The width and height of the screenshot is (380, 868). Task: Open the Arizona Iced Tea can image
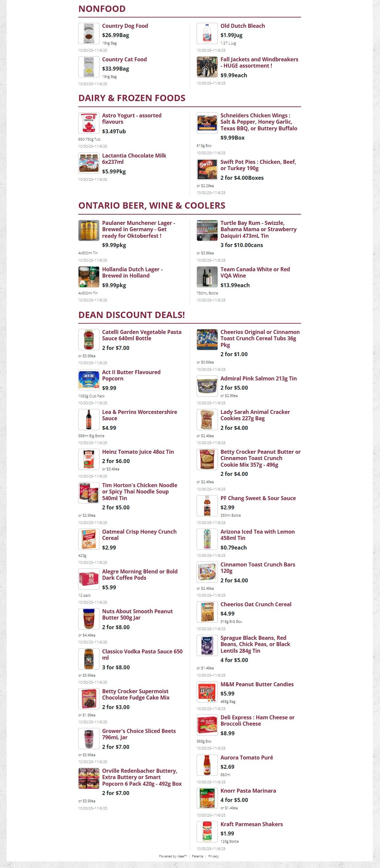(207, 539)
